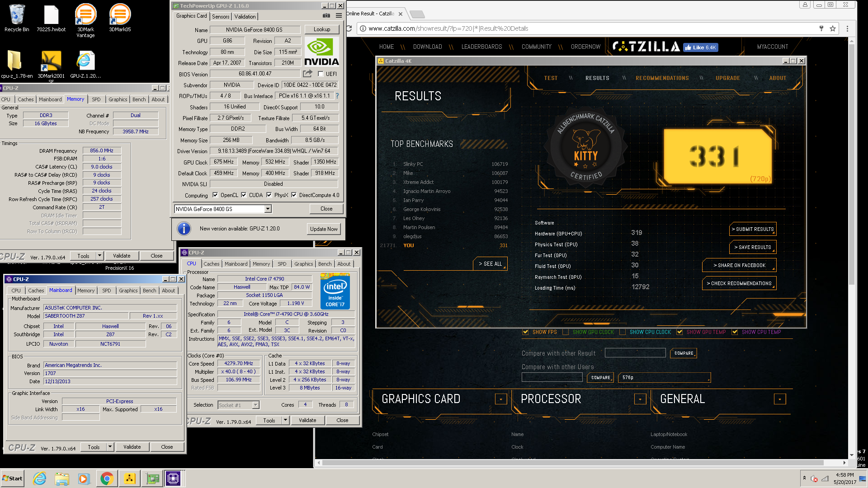This screenshot has height=488, width=868.
Task: Click SEE ALL under top benchmarks
Action: 490,264
